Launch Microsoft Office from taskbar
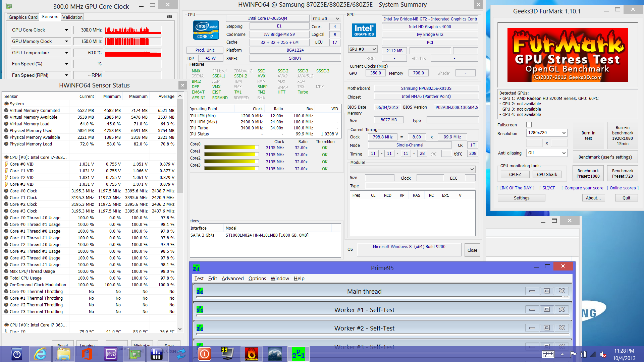This screenshot has width=644, height=362. click(x=87, y=354)
